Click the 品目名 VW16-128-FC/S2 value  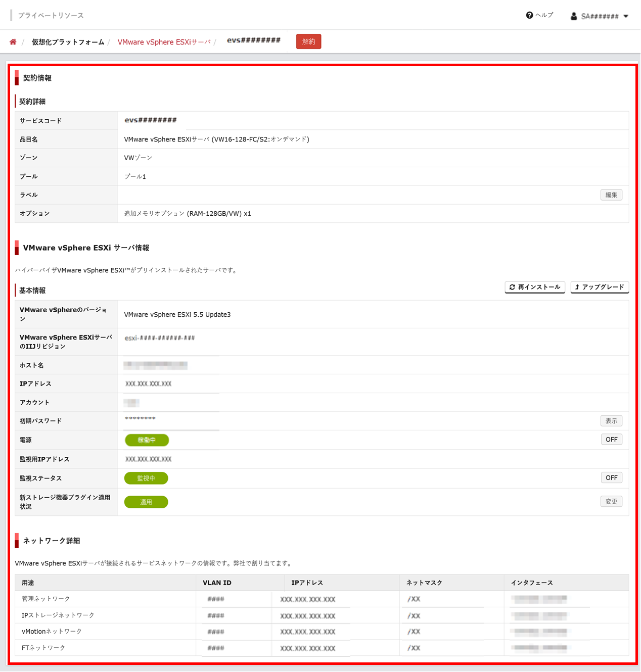tap(217, 139)
